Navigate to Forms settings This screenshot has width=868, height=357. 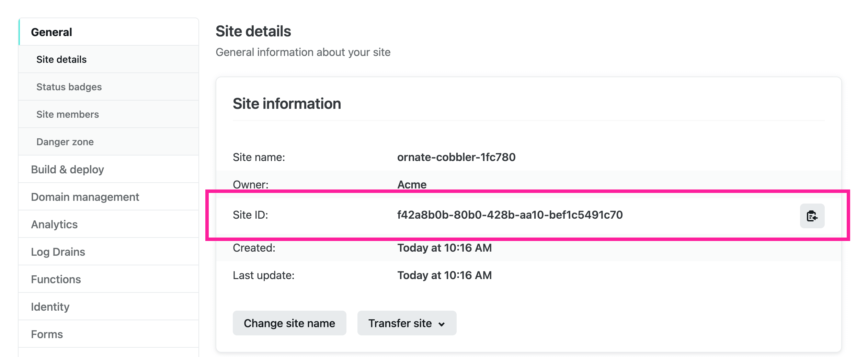point(47,334)
